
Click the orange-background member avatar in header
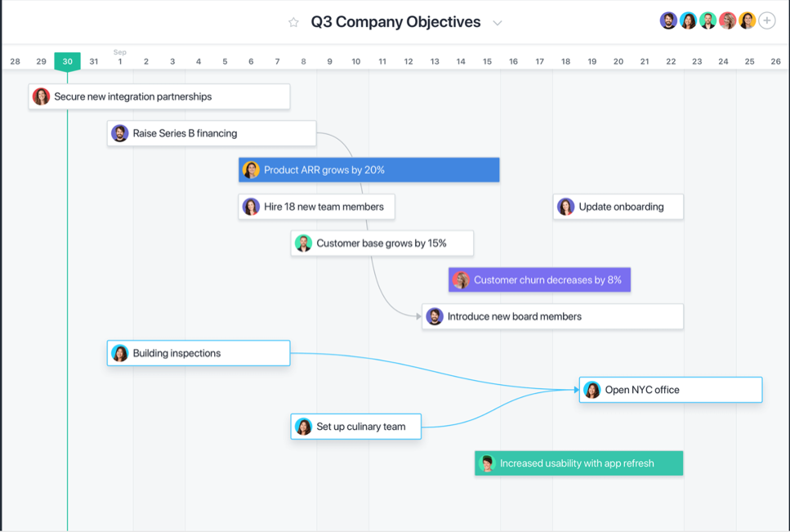click(x=748, y=20)
